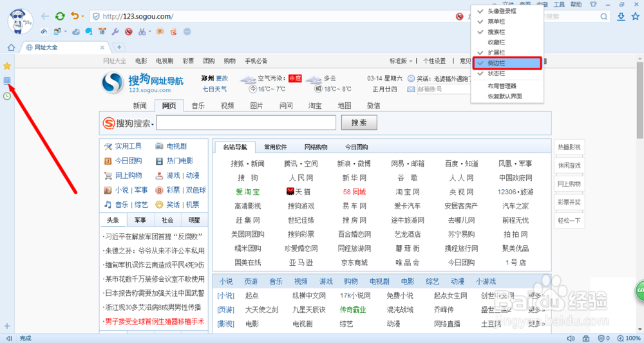Open 个性设置 link
Screen dimensions: 644x343
point(434,61)
